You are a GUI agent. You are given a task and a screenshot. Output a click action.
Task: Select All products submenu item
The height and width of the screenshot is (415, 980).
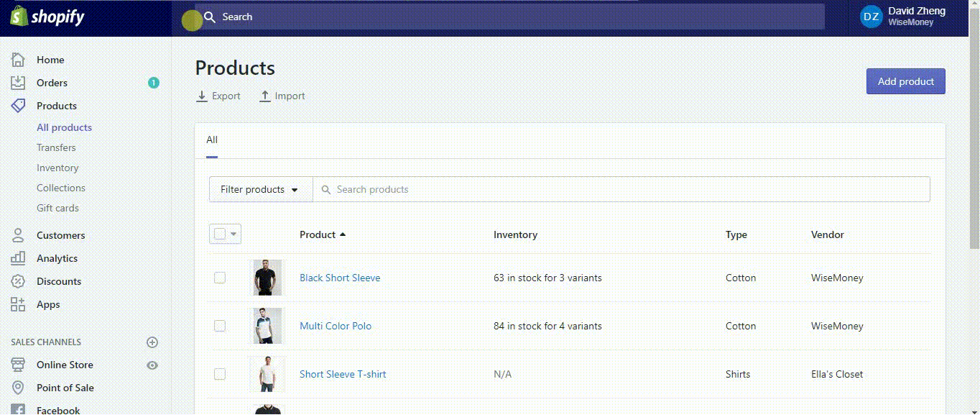(64, 127)
